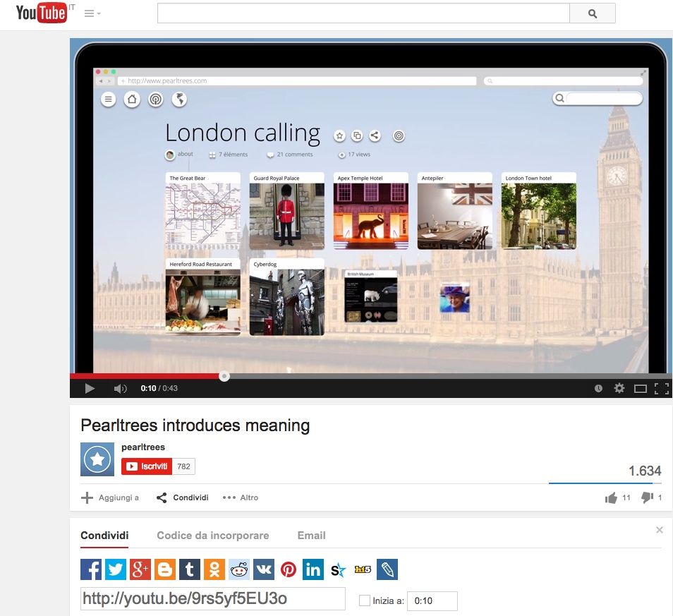Enter fullscreen mode
This screenshot has height=616, width=673.
pyautogui.click(x=662, y=389)
